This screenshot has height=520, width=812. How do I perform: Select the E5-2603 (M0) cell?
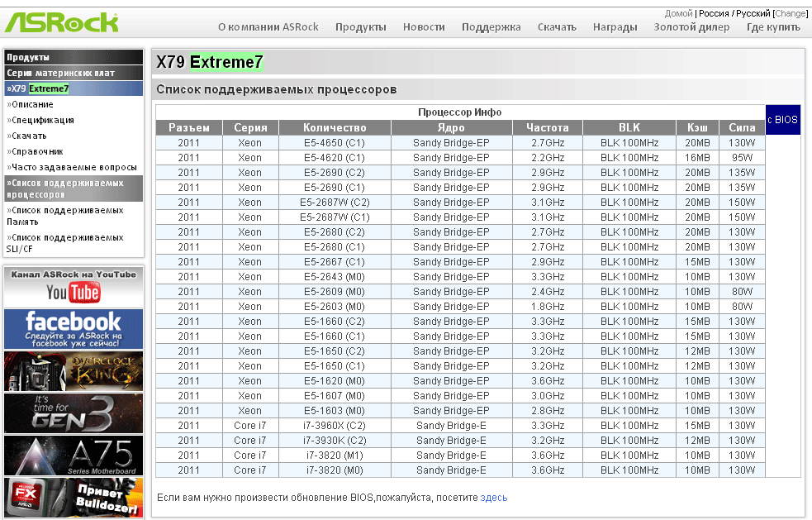click(x=335, y=307)
